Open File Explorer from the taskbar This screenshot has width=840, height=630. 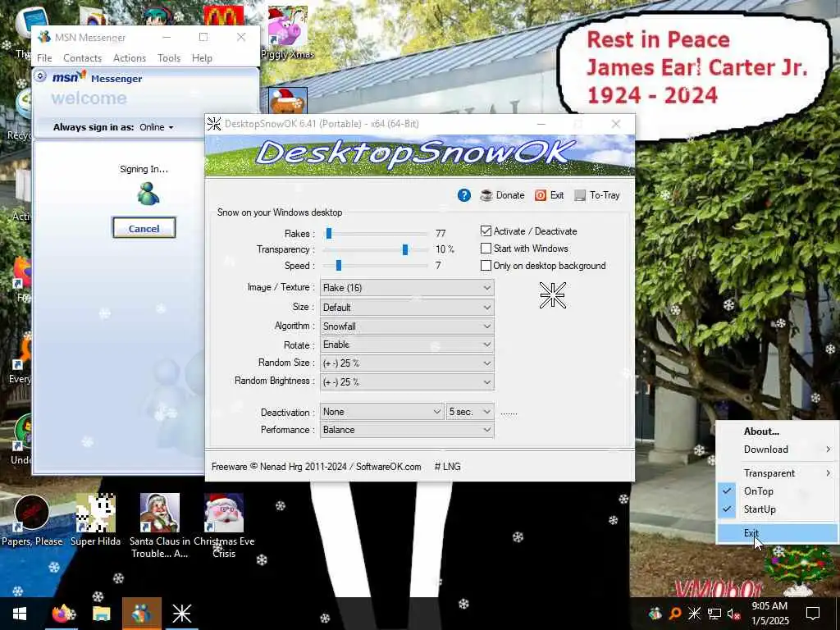coord(101,614)
